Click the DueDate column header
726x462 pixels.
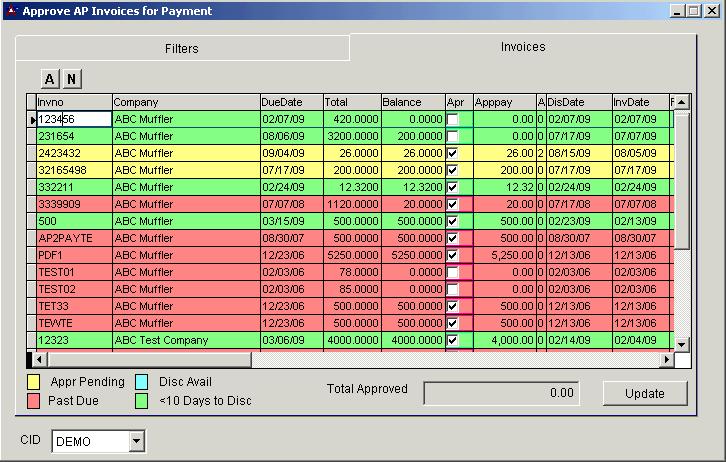290,102
